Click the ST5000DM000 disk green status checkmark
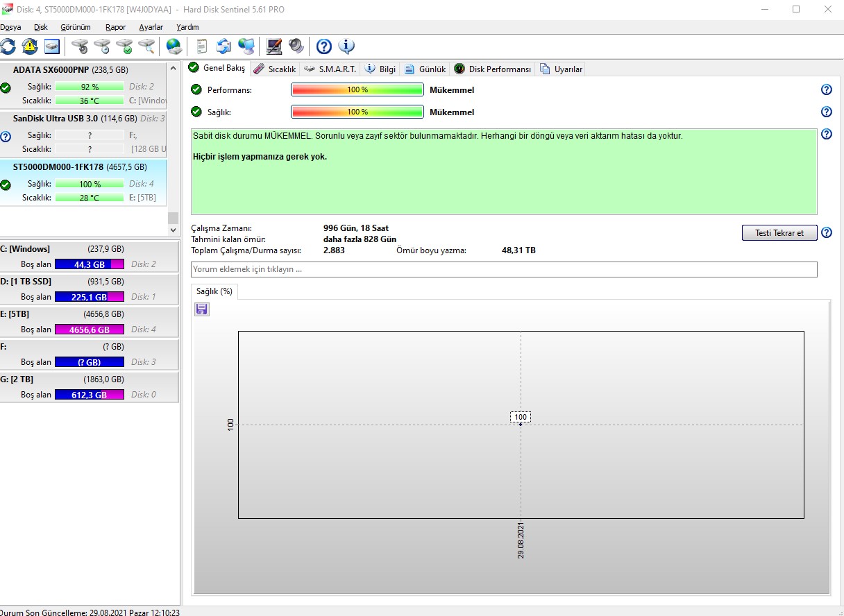This screenshot has width=844, height=616. tap(6, 185)
